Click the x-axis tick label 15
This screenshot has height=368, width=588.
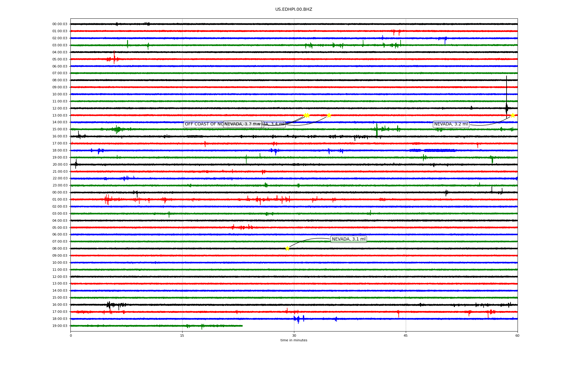pyautogui.click(x=182, y=335)
